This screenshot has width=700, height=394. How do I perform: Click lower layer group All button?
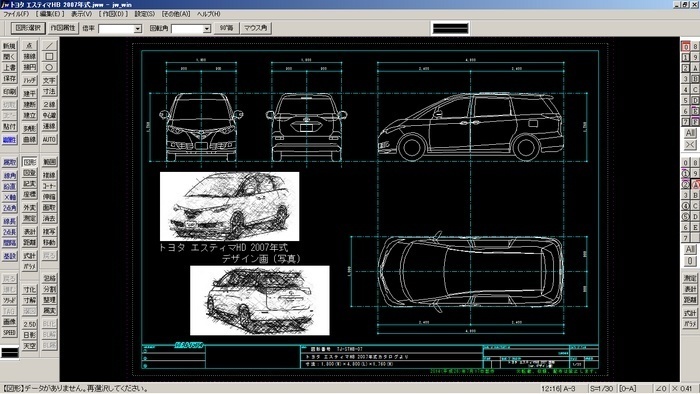click(x=690, y=249)
